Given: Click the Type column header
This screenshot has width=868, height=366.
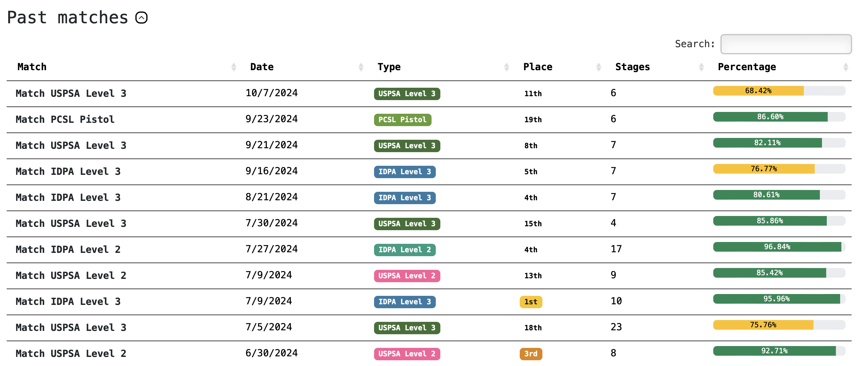Looking at the screenshot, I should [389, 67].
